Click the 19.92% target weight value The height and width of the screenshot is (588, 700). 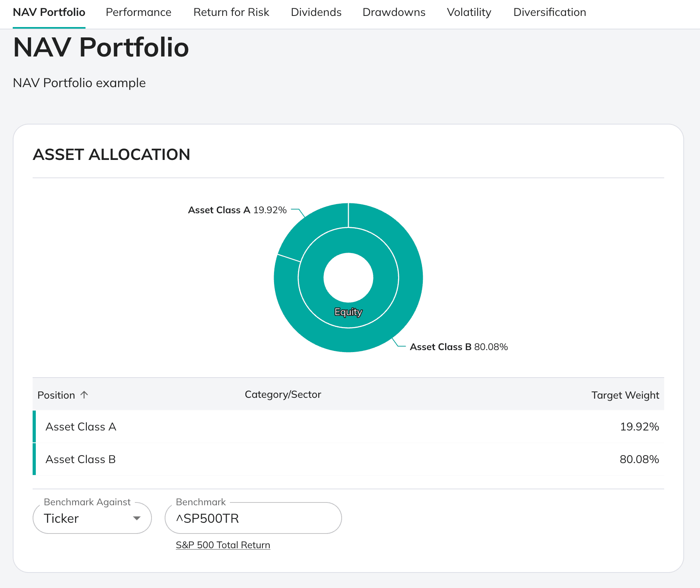[640, 426]
